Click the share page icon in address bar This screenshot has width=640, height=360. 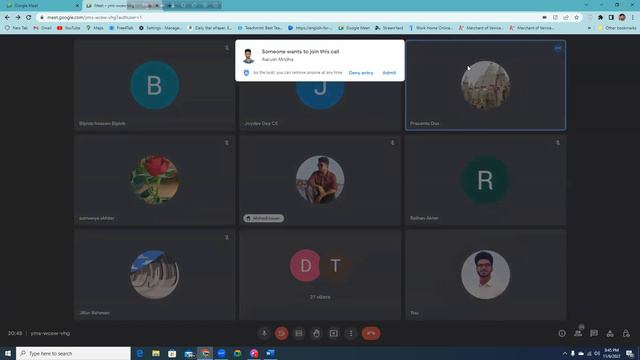point(566,18)
